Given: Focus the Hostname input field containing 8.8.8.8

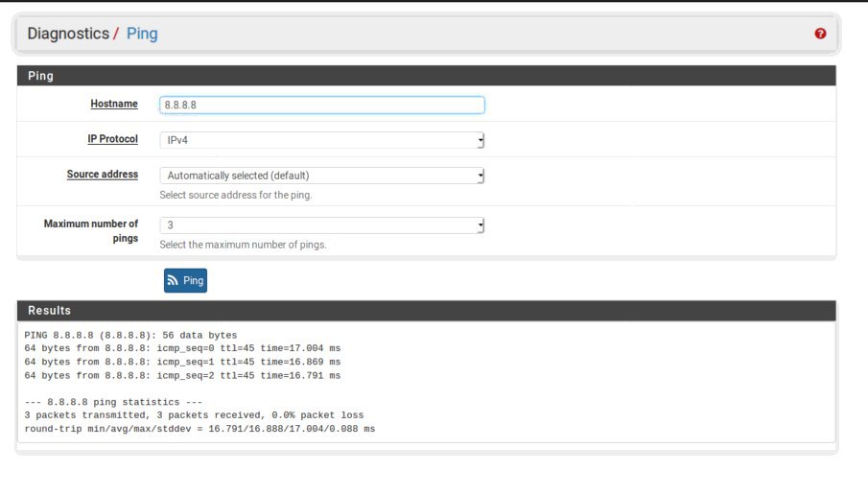Looking at the screenshot, I should click(x=322, y=106).
